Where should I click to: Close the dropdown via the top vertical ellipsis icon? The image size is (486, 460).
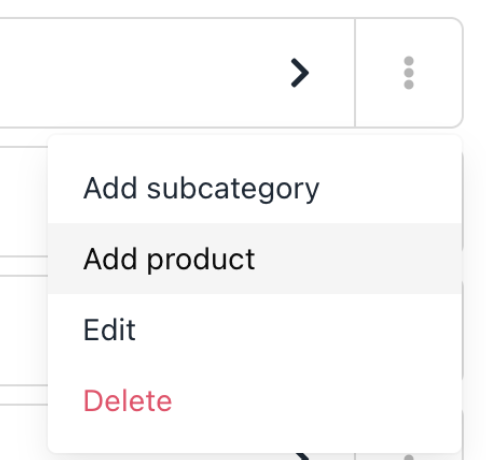coord(409,73)
